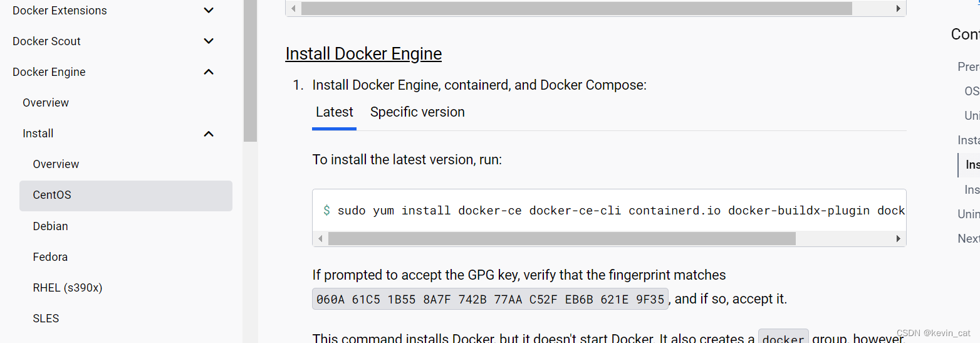The height and width of the screenshot is (343, 980).
Task: Open Docker Engine in sidebar
Action: (x=49, y=72)
